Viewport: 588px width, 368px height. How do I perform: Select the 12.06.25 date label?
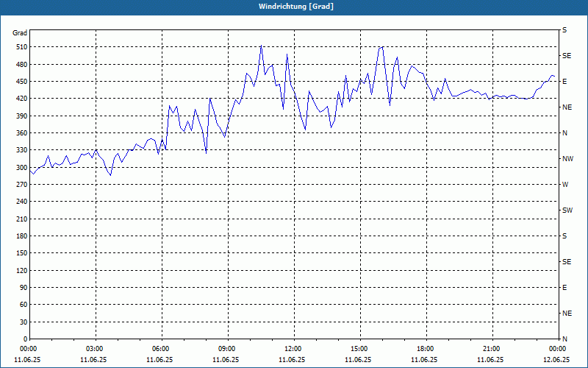tap(556, 360)
